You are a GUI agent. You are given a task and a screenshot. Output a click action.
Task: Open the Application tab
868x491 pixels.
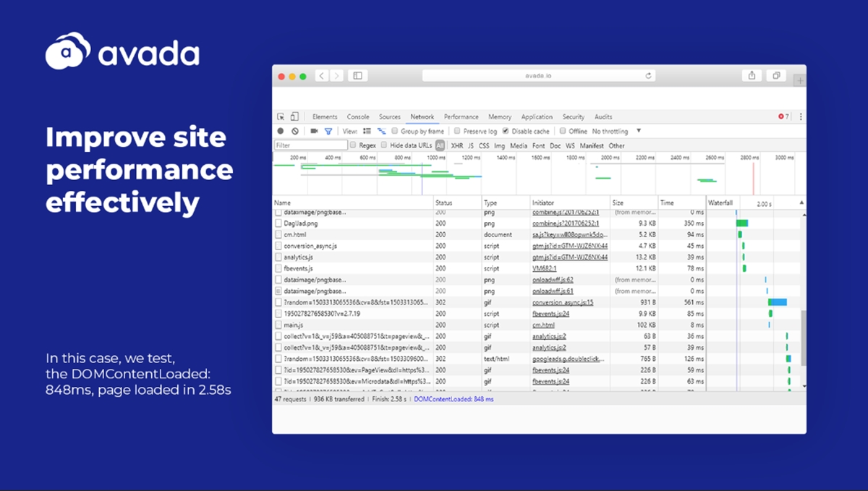tap(537, 116)
